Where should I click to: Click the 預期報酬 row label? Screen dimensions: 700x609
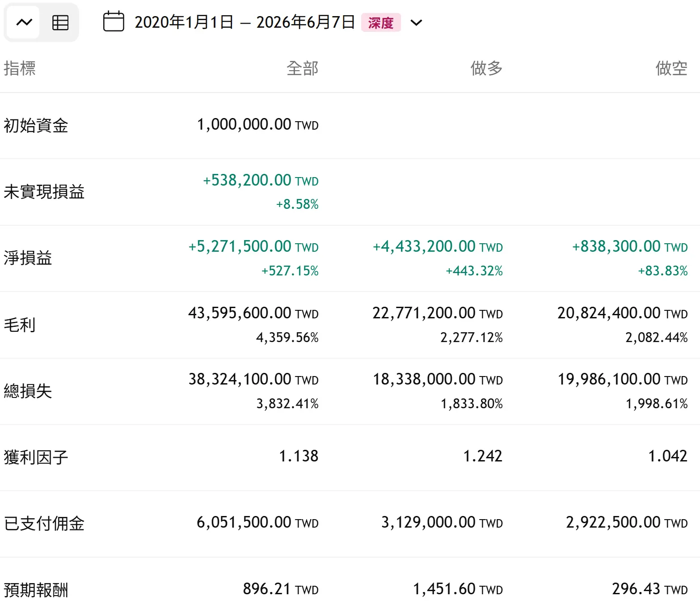pyautogui.click(x=36, y=590)
